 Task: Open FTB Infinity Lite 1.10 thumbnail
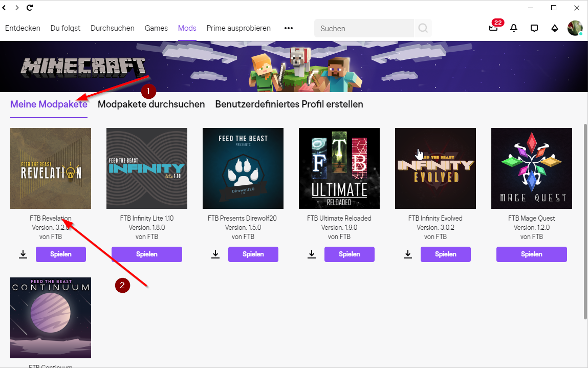[x=147, y=168]
